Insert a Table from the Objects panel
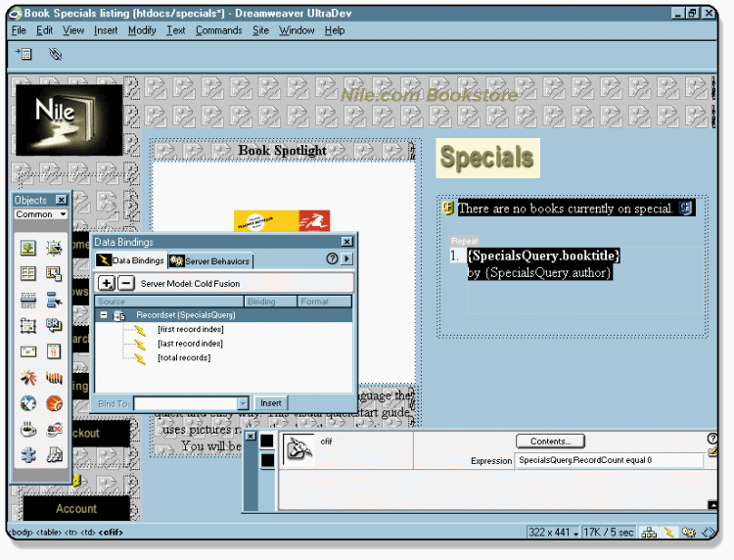 coord(28,273)
